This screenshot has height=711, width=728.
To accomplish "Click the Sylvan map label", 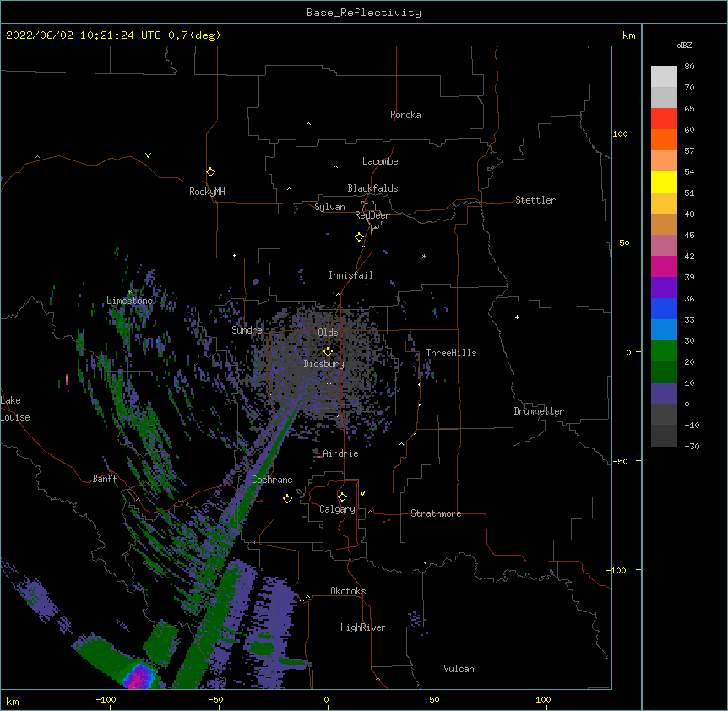I will 329,207.
